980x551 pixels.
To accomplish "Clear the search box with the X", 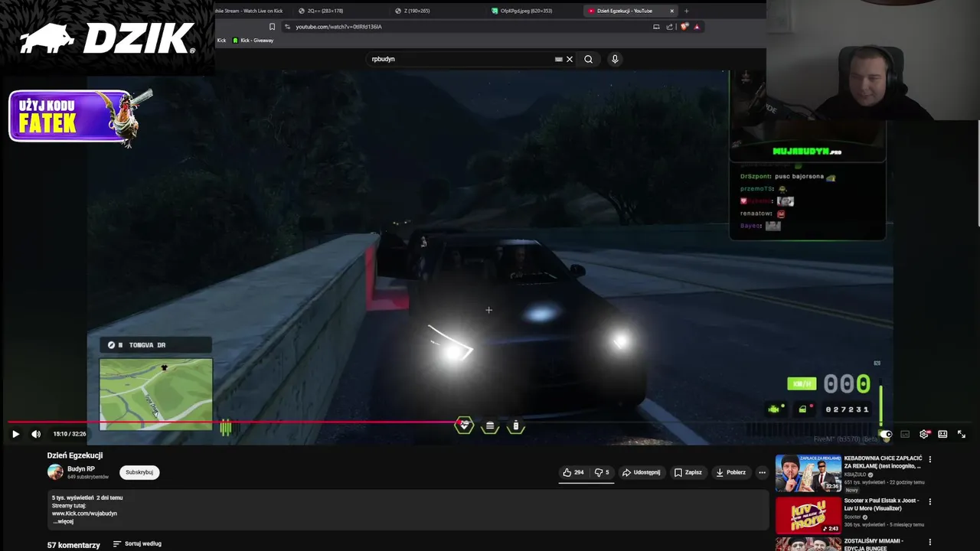I will coord(569,59).
